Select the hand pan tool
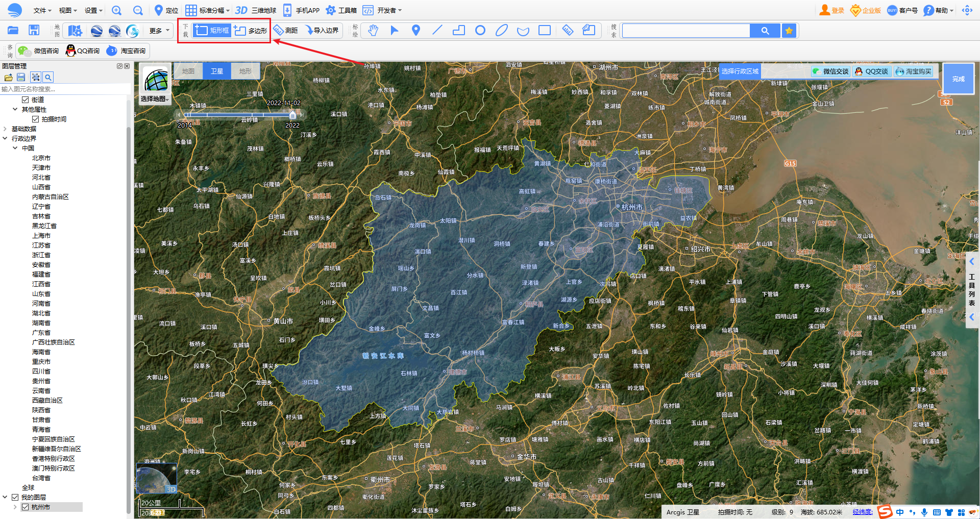 coord(373,31)
